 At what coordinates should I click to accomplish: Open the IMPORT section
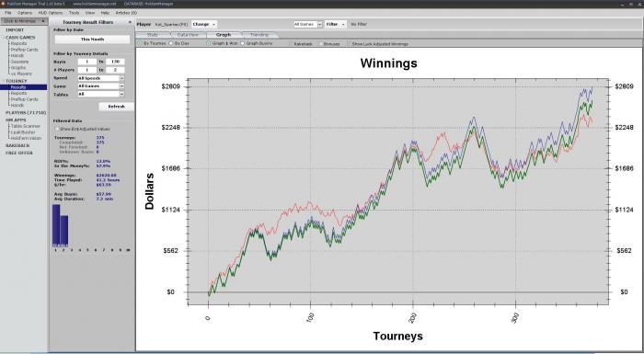pyautogui.click(x=15, y=30)
